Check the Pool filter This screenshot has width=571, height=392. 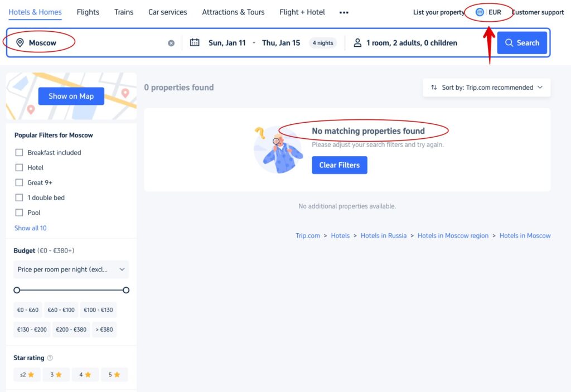(x=20, y=212)
